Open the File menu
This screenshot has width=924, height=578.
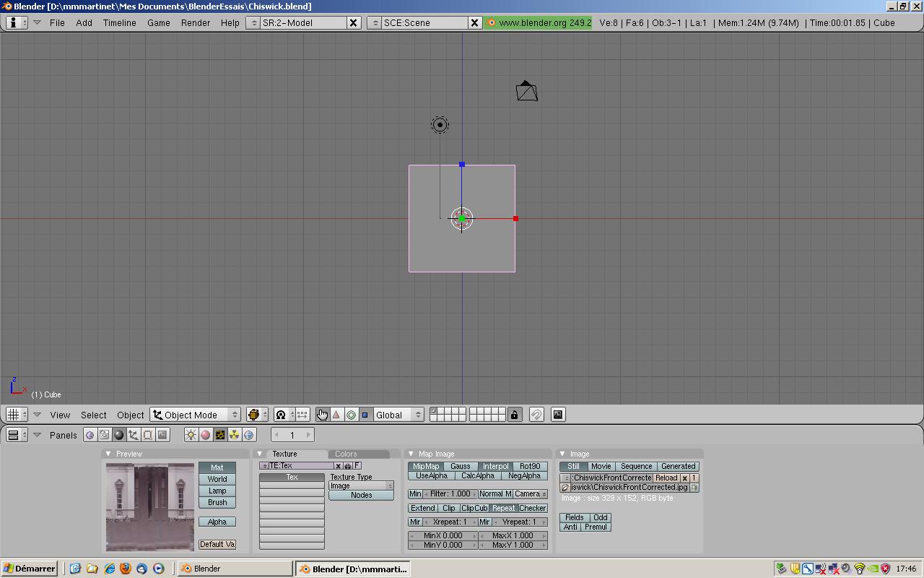tap(57, 22)
